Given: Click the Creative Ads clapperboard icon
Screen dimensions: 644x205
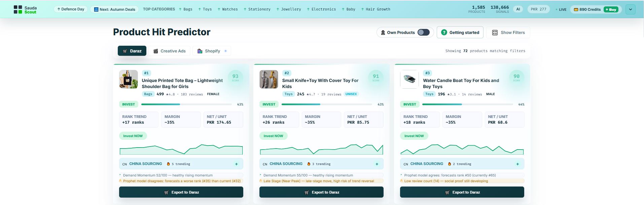Looking at the screenshot, I should [156, 51].
